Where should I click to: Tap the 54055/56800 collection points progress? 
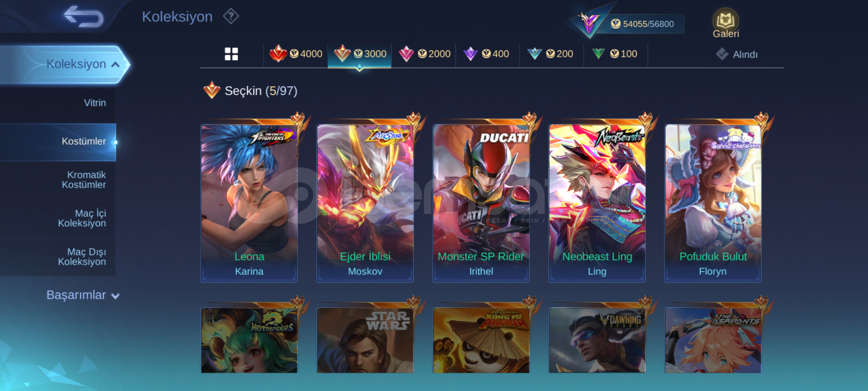pyautogui.click(x=642, y=24)
